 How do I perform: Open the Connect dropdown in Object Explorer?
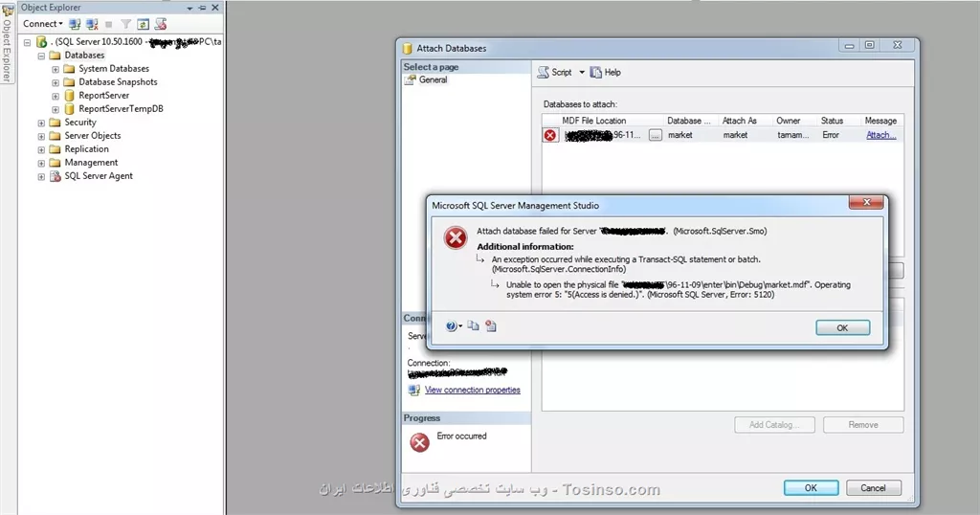42,24
